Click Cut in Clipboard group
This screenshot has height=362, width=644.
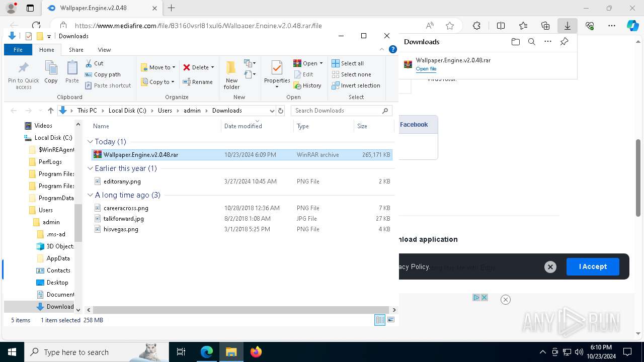(x=94, y=63)
